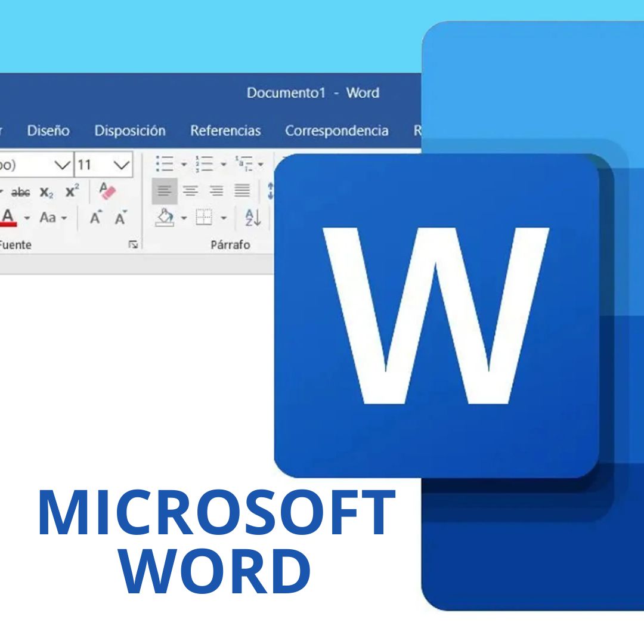The height and width of the screenshot is (644, 644).
Task: Insert a numbered list
Action: click(204, 163)
